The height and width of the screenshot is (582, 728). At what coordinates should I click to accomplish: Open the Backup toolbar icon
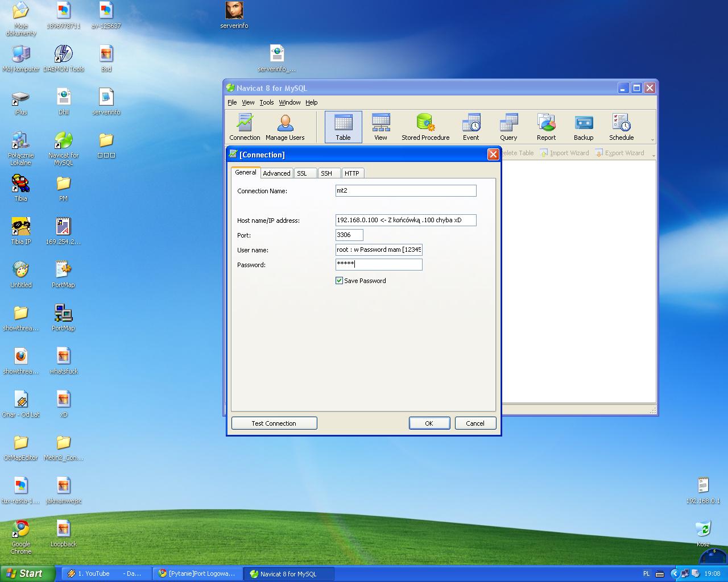[x=584, y=127]
